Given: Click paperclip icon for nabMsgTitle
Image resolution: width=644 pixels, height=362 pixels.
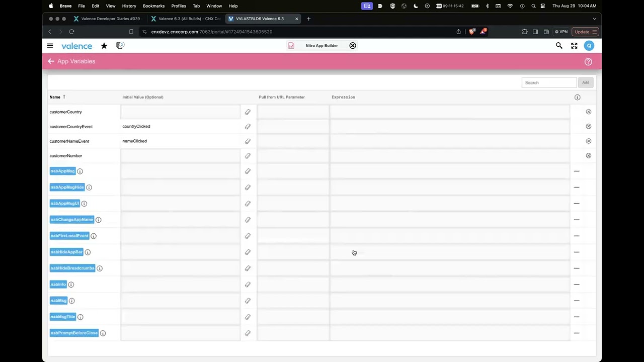Looking at the screenshot, I should pyautogui.click(x=248, y=317).
